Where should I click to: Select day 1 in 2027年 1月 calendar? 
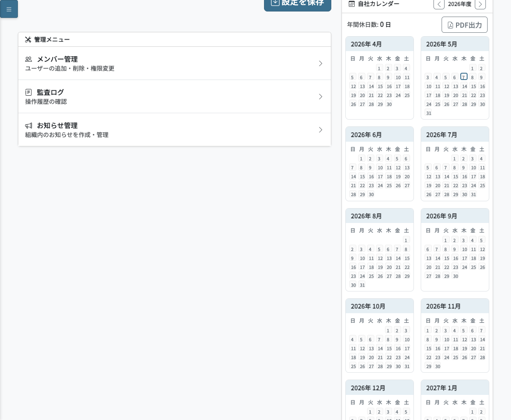[472, 411]
